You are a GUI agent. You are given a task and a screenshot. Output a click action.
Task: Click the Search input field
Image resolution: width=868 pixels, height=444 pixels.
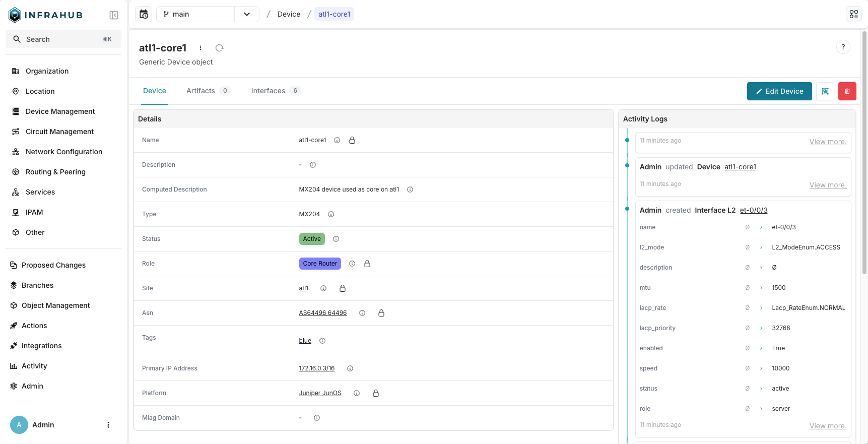(63, 39)
